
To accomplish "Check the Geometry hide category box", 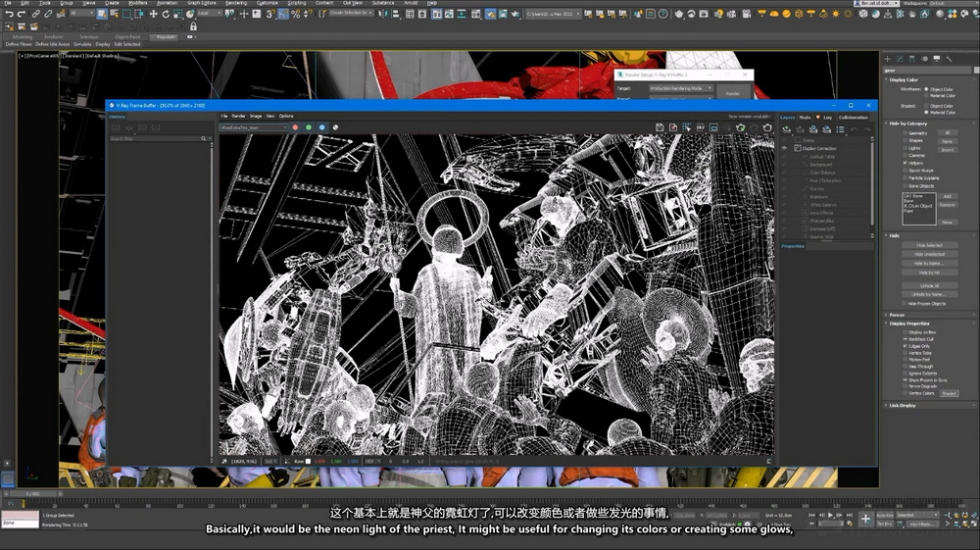I will (905, 133).
